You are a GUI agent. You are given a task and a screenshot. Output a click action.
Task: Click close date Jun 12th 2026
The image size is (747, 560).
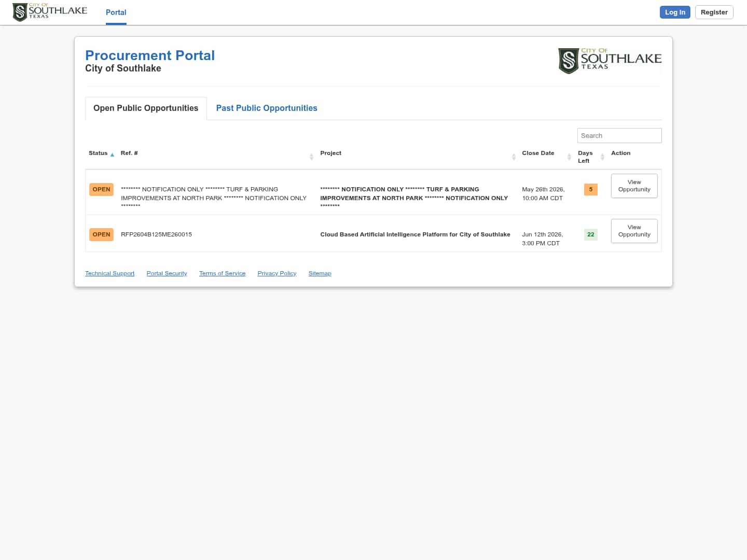543,239
